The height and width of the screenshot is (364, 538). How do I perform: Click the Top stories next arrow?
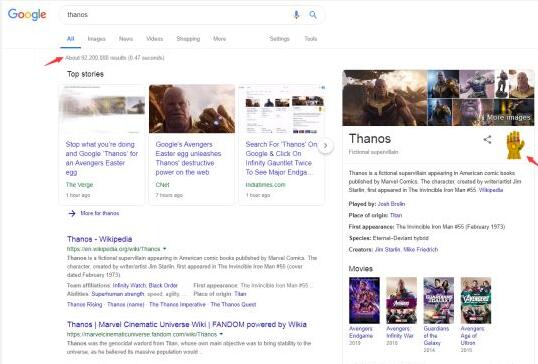(x=325, y=146)
